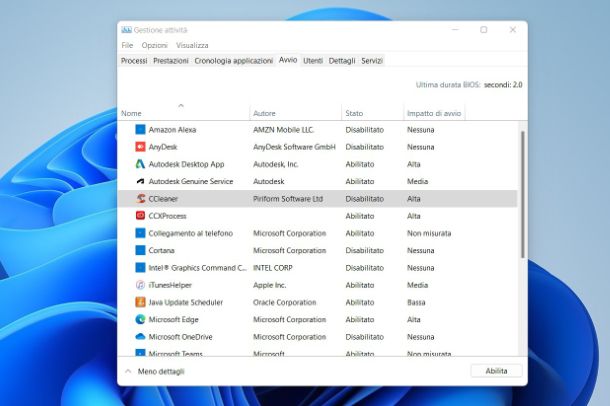The width and height of the screenshot is (610, 406).
Task: Select the AnyDesk name text
Action: pyautogui.click(x=163, y=147)
